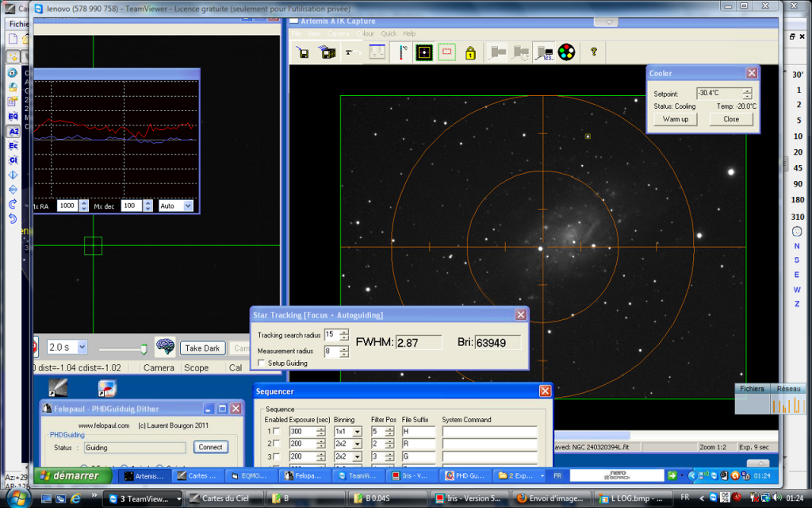The image size is (812, 508).
Task: Select the star tracking crosshair icon
Action: pyautogui.click(x=424, y=53)
